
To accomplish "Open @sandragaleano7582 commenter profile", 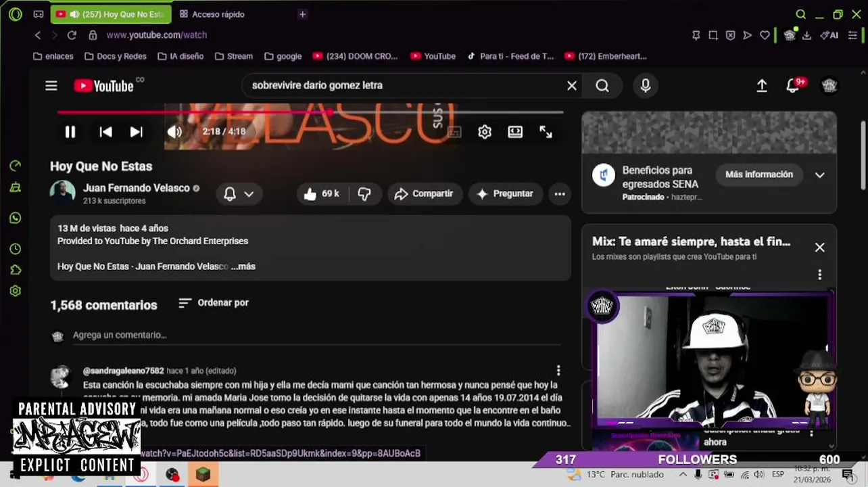I will click(x=124, y=371).
